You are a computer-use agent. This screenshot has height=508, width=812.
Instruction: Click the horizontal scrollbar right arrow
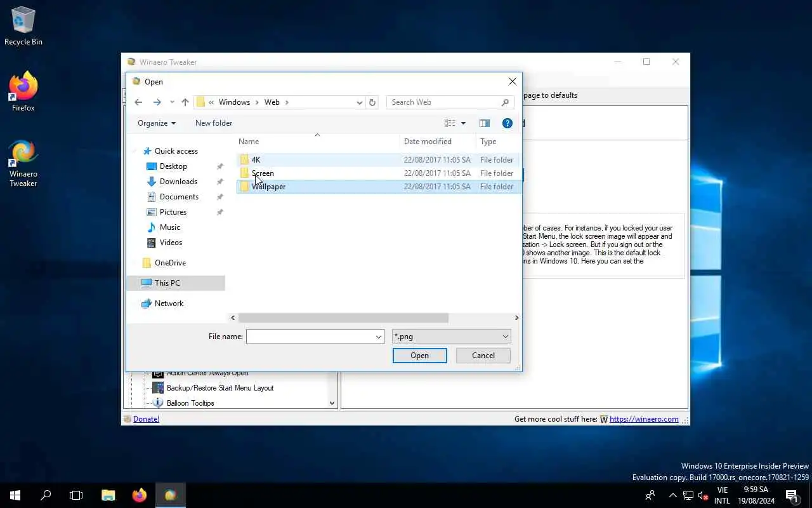pos(516,317)
